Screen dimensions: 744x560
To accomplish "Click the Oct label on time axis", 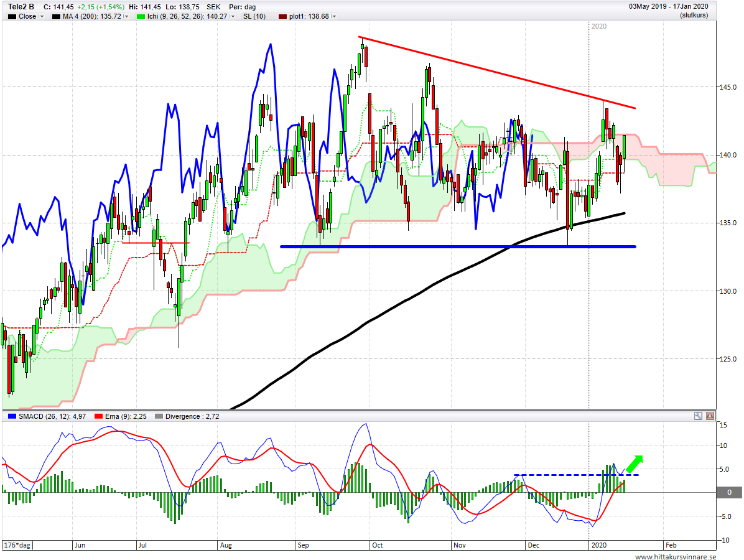I will click(377, 545).
